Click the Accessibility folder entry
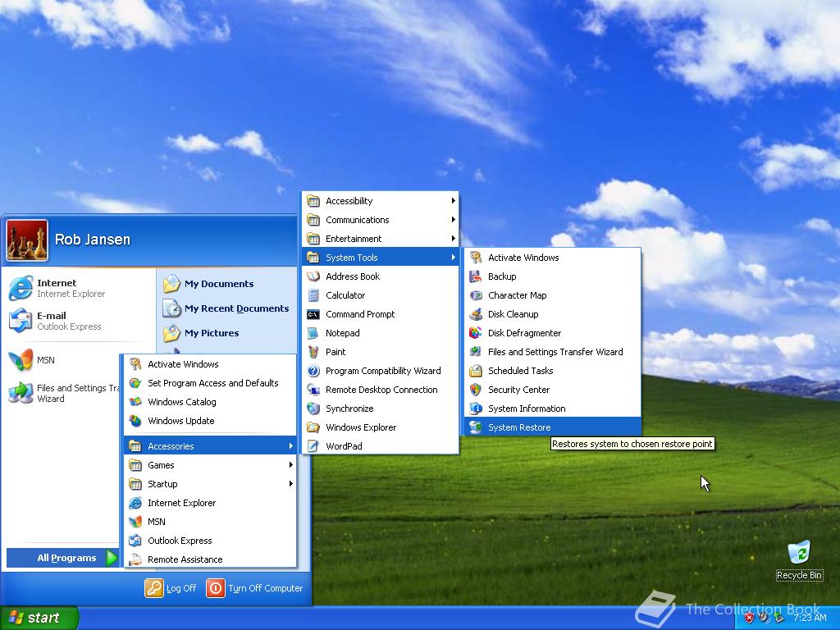 tap(381, 201)
